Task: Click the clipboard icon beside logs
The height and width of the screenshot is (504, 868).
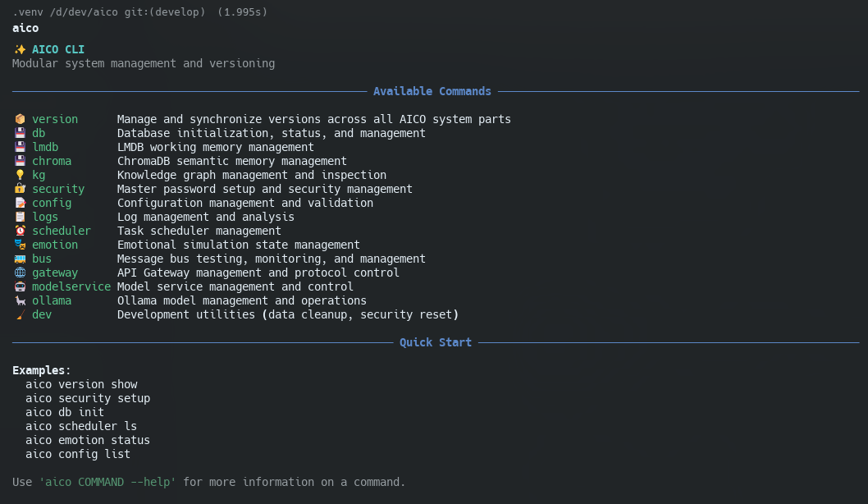Action: pyautogui.click(x=20, y=217)
